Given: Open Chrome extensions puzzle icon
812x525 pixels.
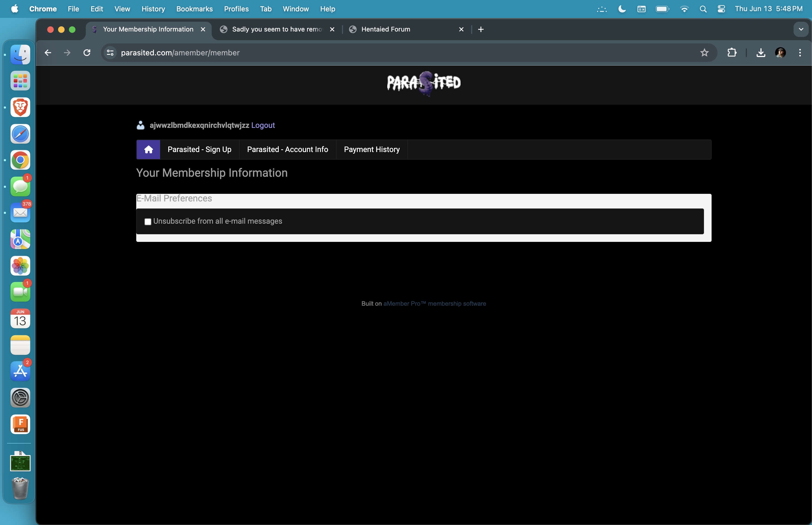Looking at the screenshot, I should [732, 52].
